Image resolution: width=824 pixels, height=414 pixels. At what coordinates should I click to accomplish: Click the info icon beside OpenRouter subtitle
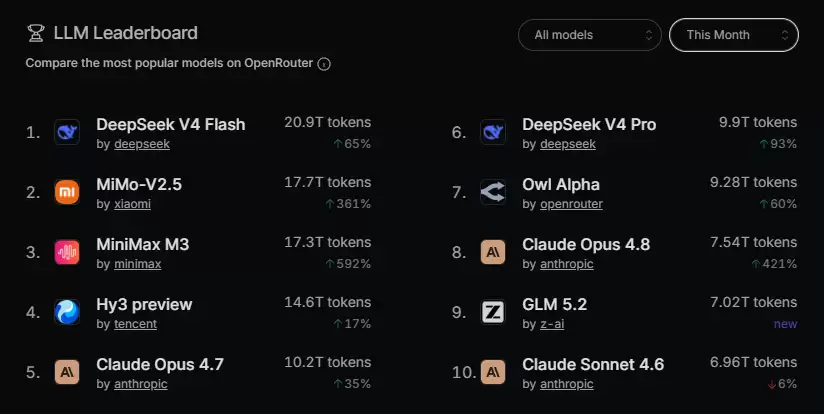[x=324, y=64]
